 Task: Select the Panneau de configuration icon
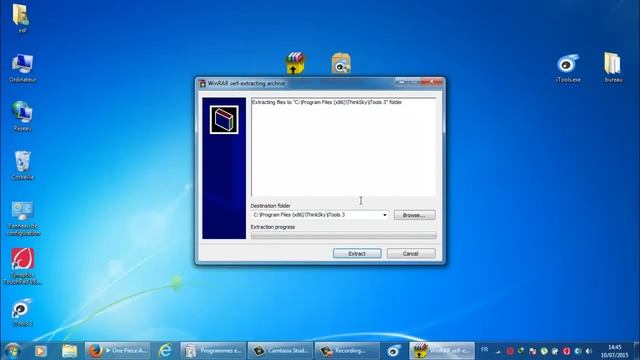point(23,218)
